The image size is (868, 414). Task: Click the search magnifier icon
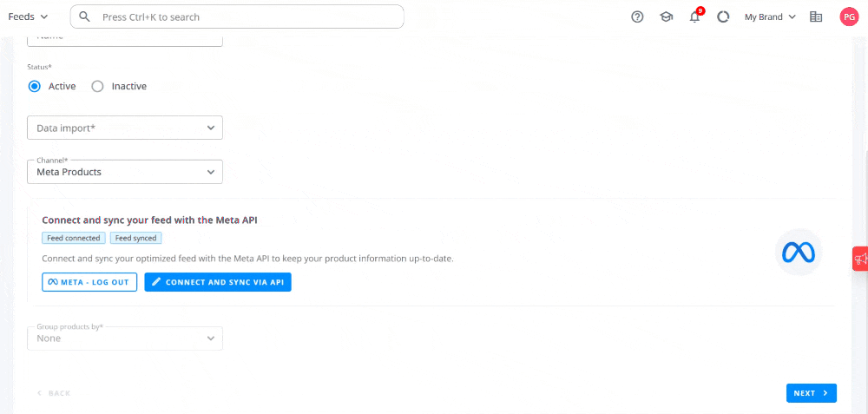85,16
